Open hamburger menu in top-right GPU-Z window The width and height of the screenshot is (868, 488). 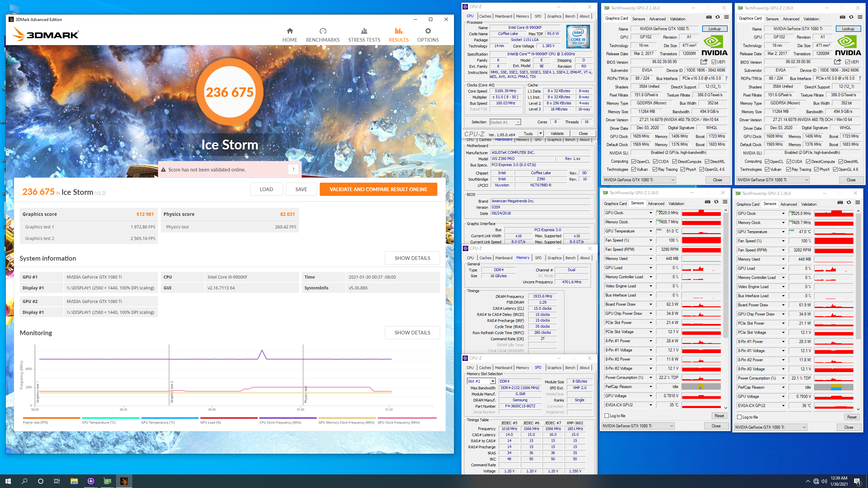pyautogui.click(x=860, y=17)
